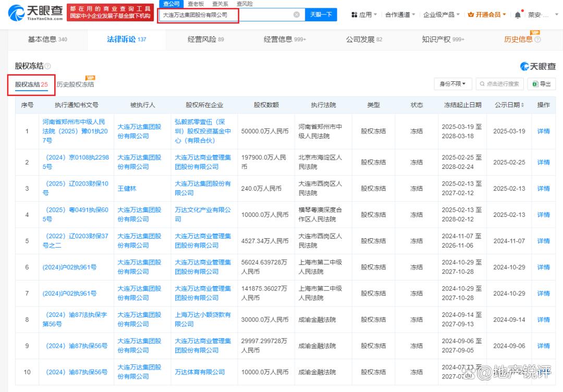Open the 法律诉讼 137 tab

pyautogui.click(x=126, y=40)
